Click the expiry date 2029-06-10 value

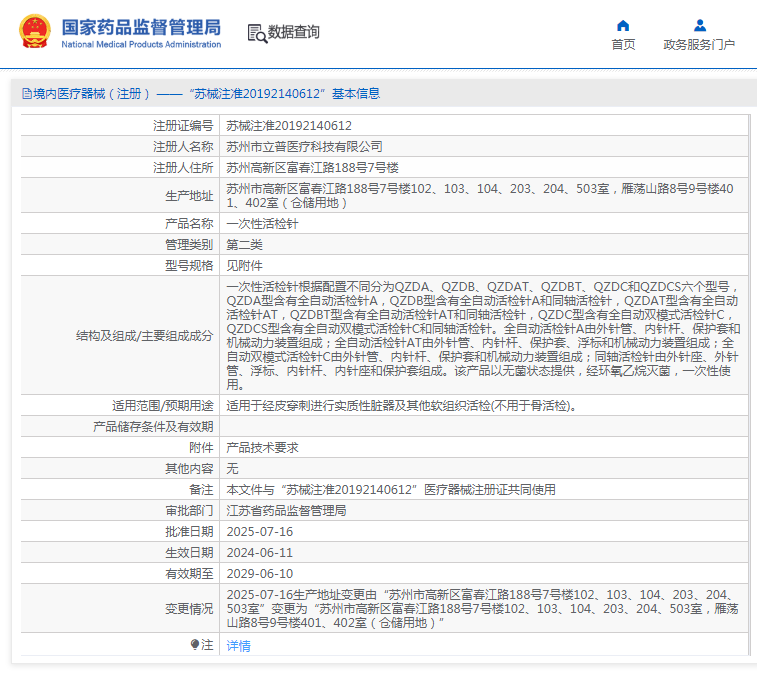tap(259, 573)
